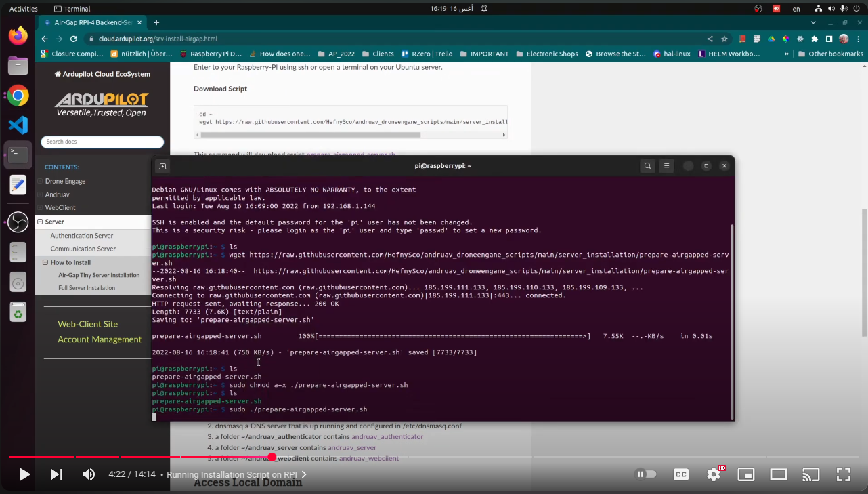Open OBS Studio from the dock
This screenshot has height=494, width=868.
click(x=18, y=222)
